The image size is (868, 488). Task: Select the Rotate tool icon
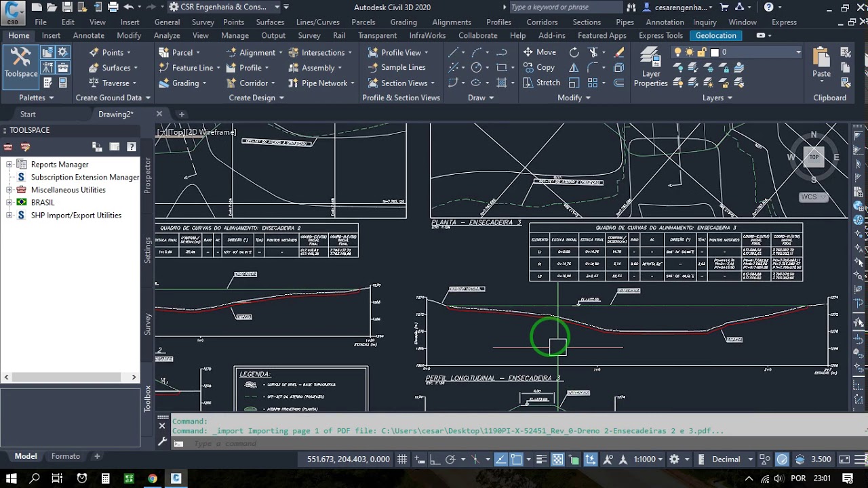pos(574,52)
